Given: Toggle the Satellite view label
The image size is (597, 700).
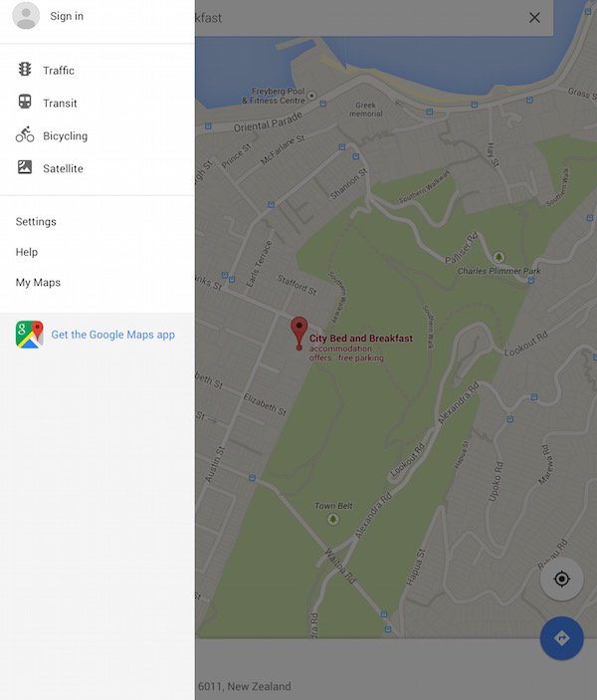Looking at the screenshot, I should pos(63,168).
